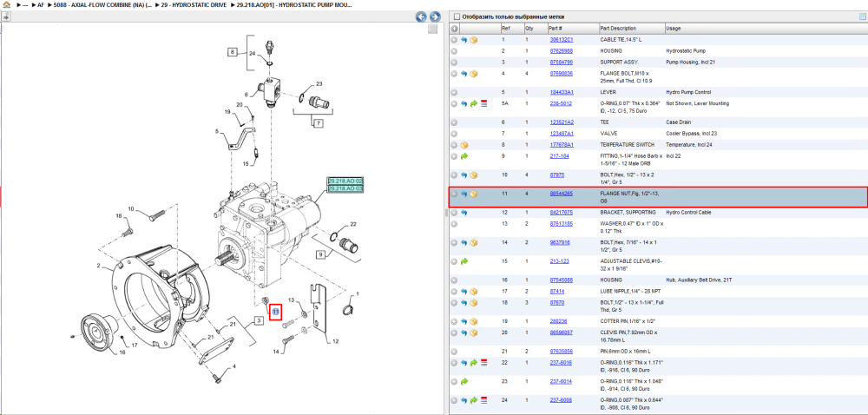The image size is (868, 415).
Task: Toggle selection circle for HOUSING 87626988 row
Action: (454, 51)
